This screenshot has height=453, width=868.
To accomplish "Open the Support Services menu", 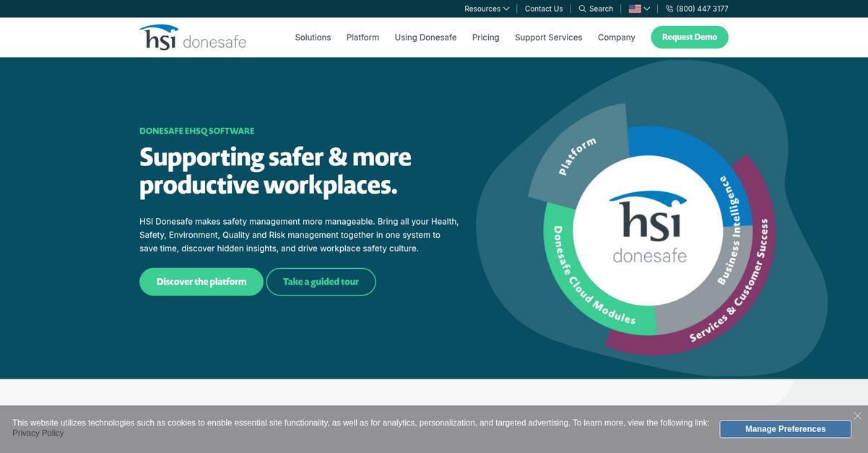I will point(548,38).
